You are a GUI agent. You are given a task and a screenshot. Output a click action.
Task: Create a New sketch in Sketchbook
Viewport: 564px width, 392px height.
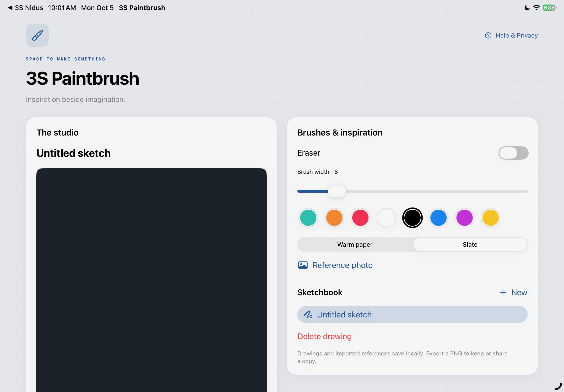[x=513, y=292]
